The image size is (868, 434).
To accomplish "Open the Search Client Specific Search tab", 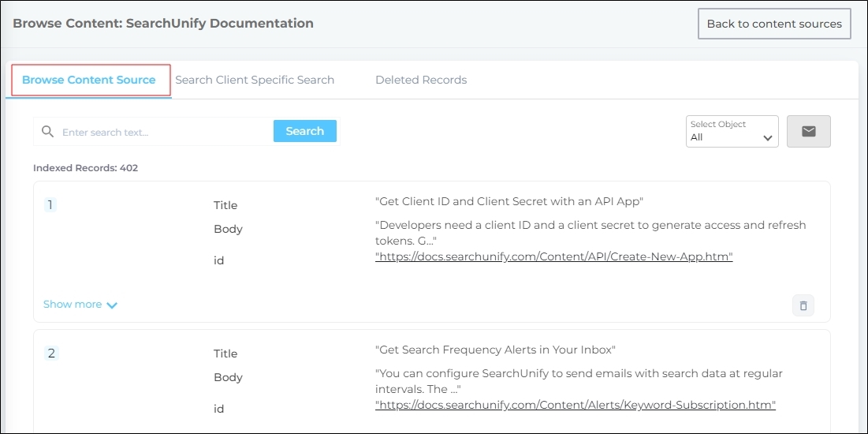I will (x=255, y=80).
